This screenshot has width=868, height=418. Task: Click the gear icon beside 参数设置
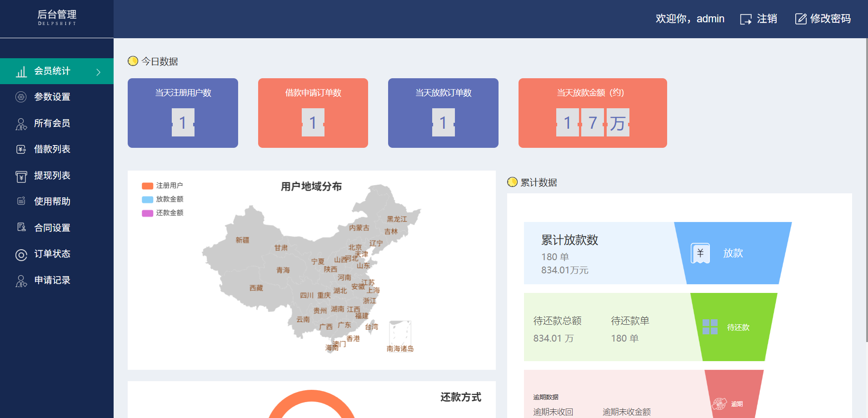(21, 97)
